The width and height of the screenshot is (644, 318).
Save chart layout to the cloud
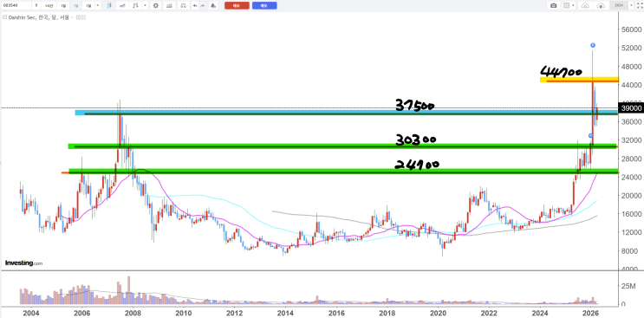tap(601, 5)
